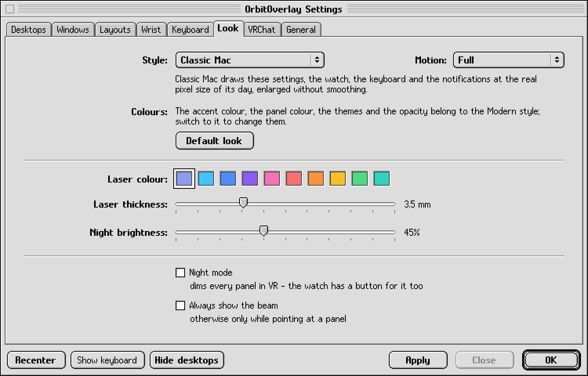Select the purple laser colour swatch
Screen dimensions: 588x376
point(250,179)
